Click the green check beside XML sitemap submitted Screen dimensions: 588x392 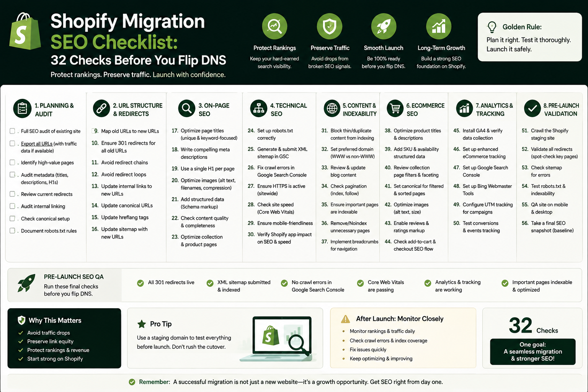click(x=210, y=283)
